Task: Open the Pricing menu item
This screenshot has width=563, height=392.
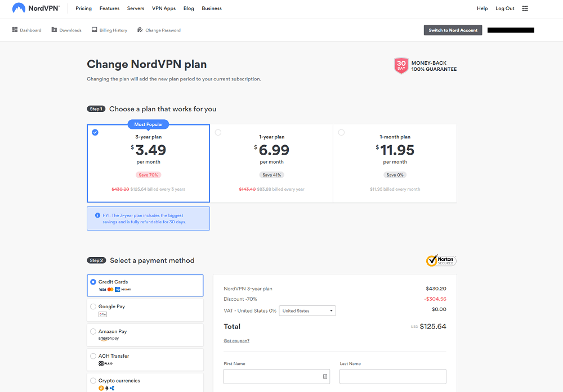Action: [x=84, y=8]
